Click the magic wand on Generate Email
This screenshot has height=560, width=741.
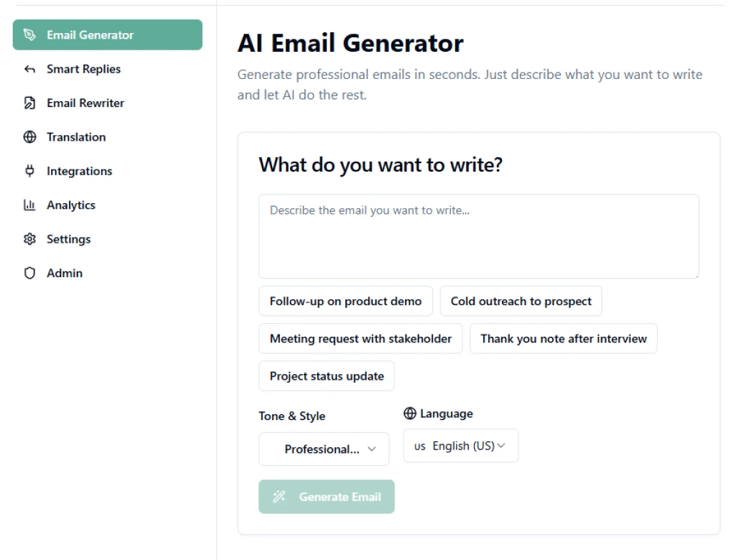tap(279, 496)
